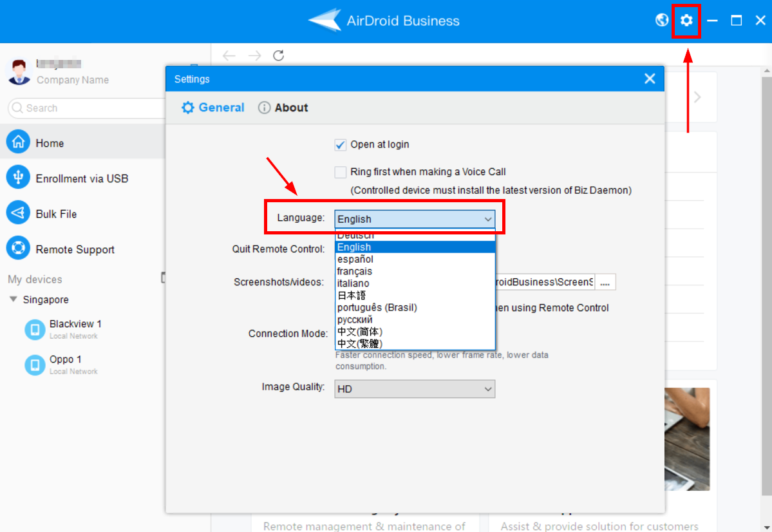
Task: Minimize the AirDroid Business window
Action: pyautogui.click(x=712, y=20)
